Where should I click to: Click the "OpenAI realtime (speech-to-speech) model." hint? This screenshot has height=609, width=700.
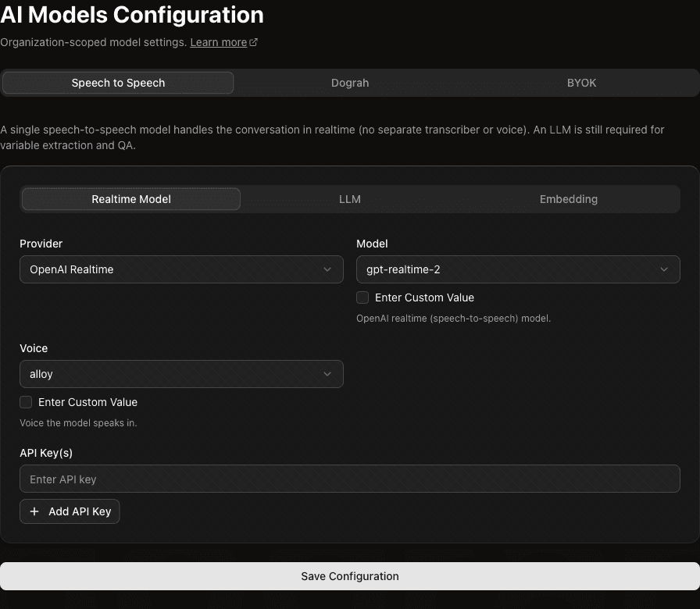coord(454,318)
